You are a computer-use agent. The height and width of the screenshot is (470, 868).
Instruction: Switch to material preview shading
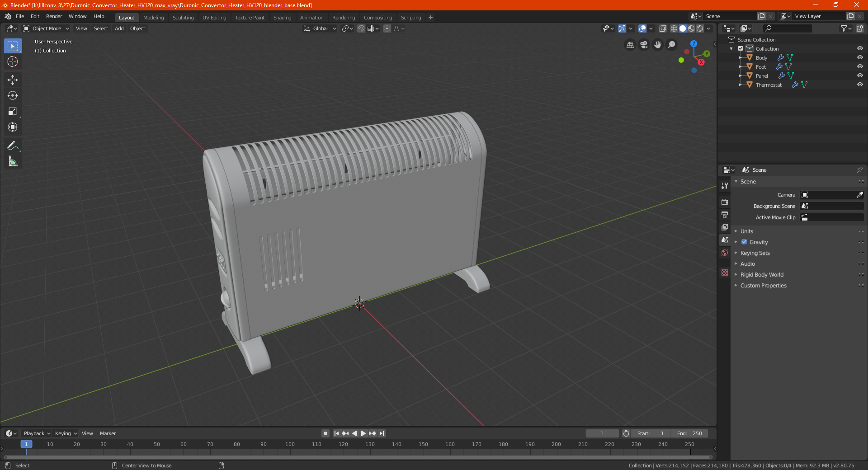pos(691,28)
